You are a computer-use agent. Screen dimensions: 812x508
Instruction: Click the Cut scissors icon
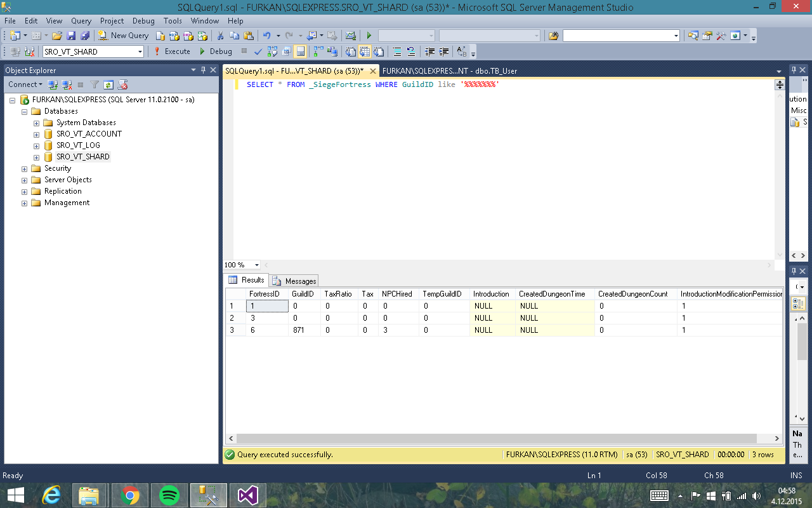point(220,36)
